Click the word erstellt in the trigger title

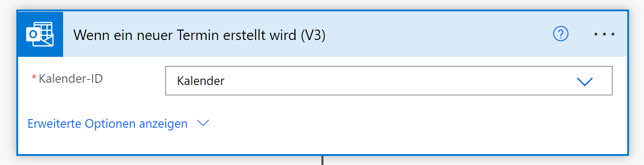coord(254,35)
